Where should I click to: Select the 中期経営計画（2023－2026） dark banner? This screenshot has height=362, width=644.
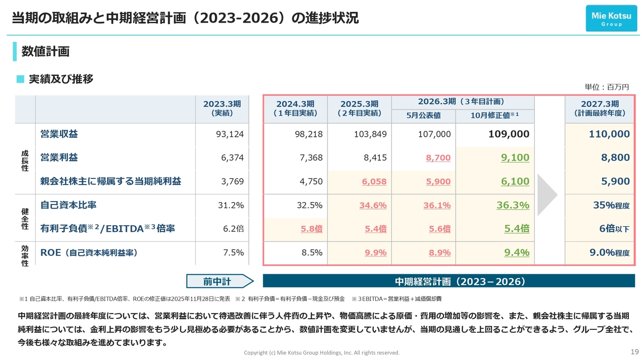(x=449, y=281)
